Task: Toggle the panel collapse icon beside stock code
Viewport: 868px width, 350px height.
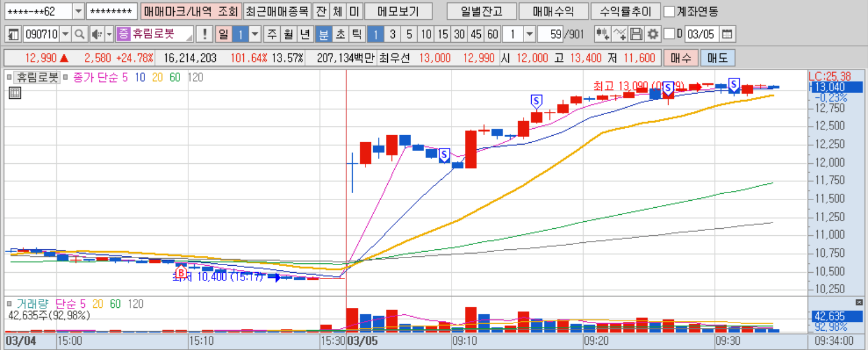Action: 13,34
